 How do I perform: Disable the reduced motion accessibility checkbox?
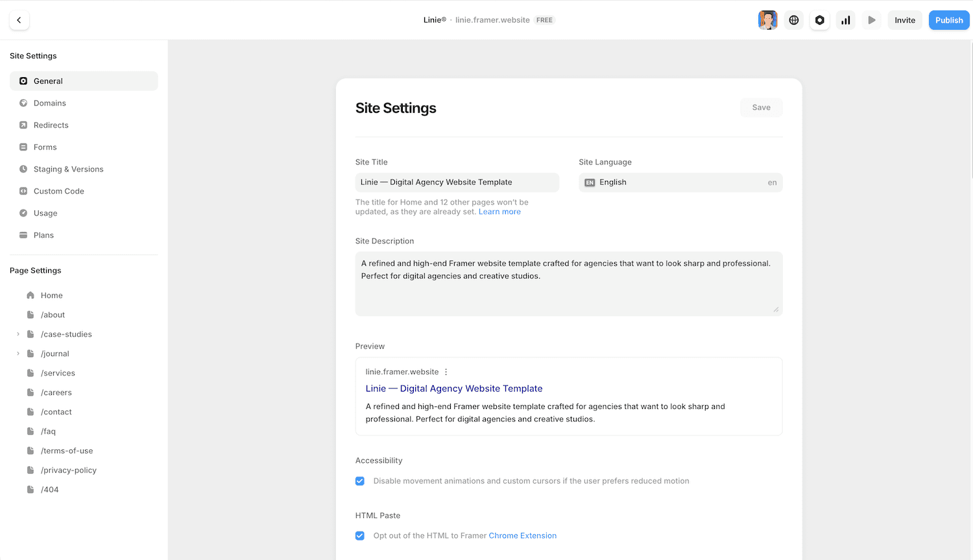pos(360,481)
